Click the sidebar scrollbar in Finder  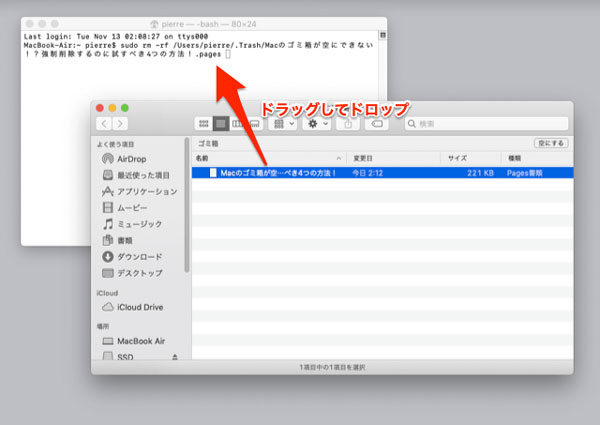(187, 205)
